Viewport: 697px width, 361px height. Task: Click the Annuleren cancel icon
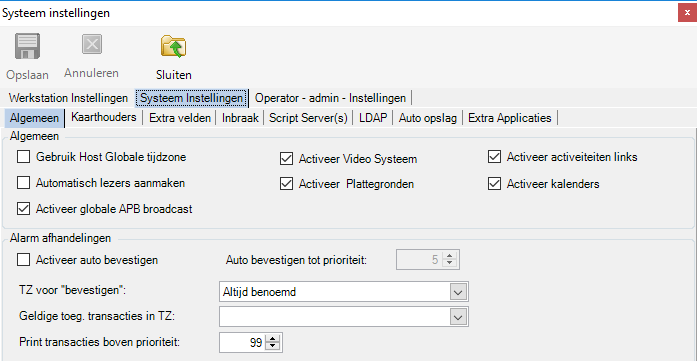(x=92, y=44)
